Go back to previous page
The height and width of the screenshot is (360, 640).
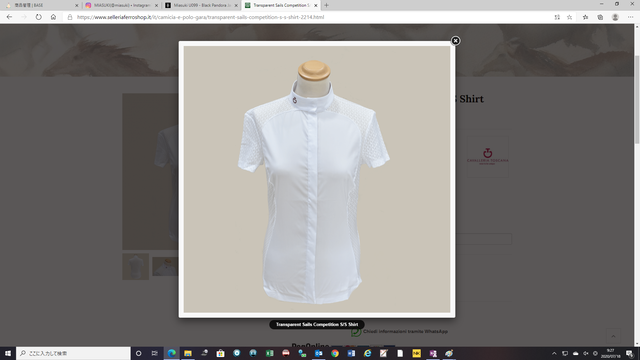pos(9,17)
